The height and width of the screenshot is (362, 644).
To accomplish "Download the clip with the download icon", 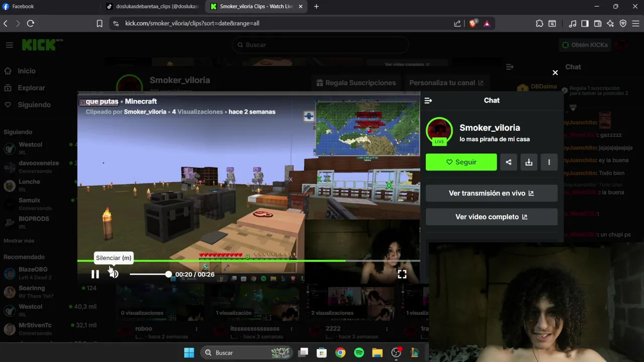I will (x=529, y=162).
